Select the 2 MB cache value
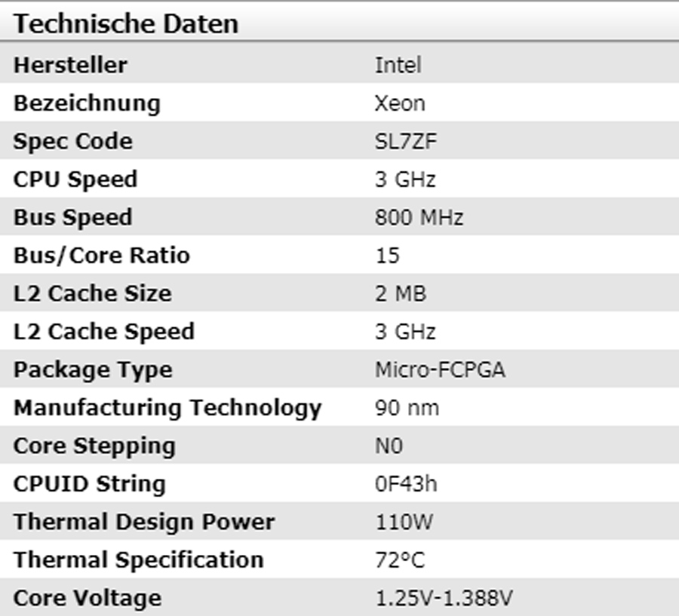Viewport: 679px width, 616px height. coord(401,293)
